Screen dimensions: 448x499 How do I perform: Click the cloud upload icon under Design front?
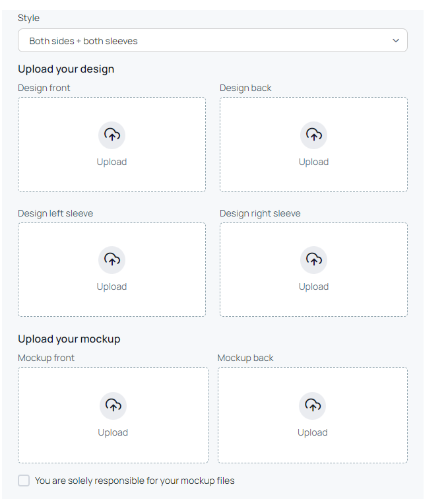(112, 135)
